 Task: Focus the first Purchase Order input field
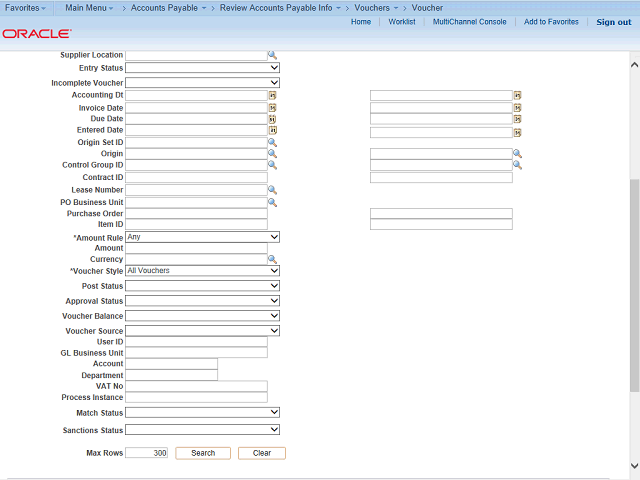[196, 213]
